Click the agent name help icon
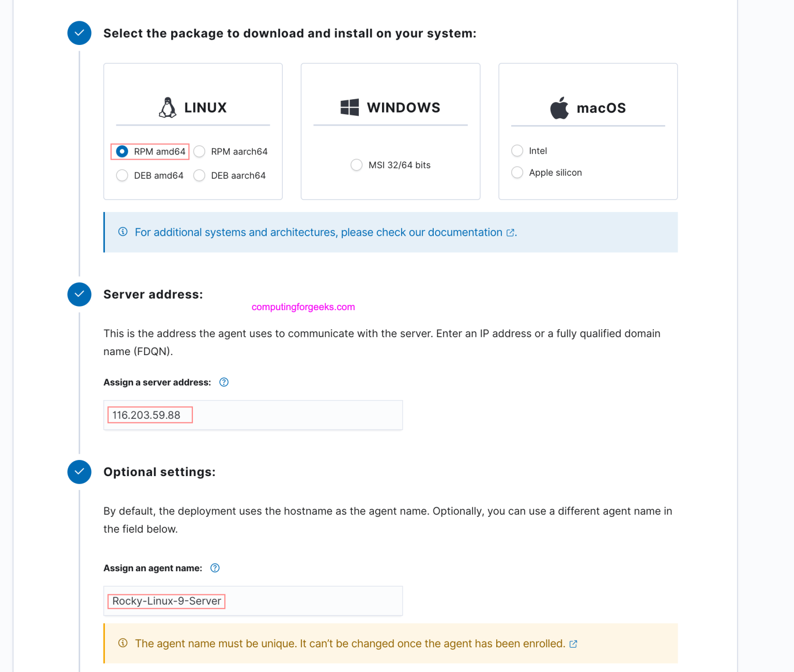Viewport: 794px width, 672px height. pos(215,568)
